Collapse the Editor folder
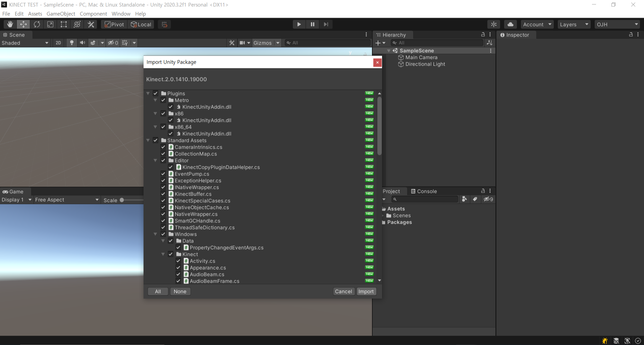 [x=155, y=160]
